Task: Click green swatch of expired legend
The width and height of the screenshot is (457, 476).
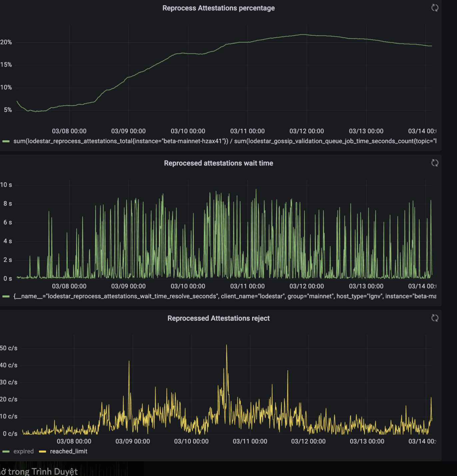Action: click(6, 452)
